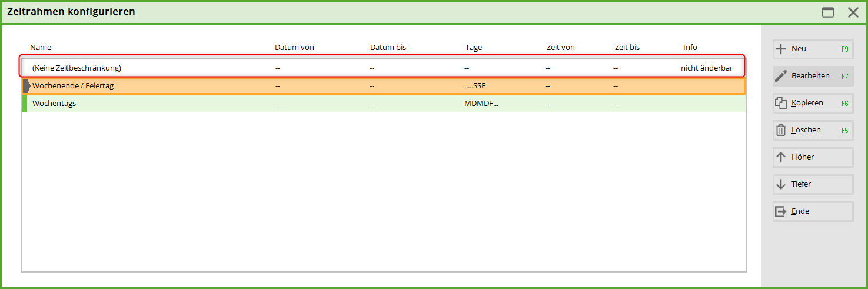Click the copy icon beside Kopieren
Image resolution: width=868 pixels, height=289 pixels.
(781, 103)
